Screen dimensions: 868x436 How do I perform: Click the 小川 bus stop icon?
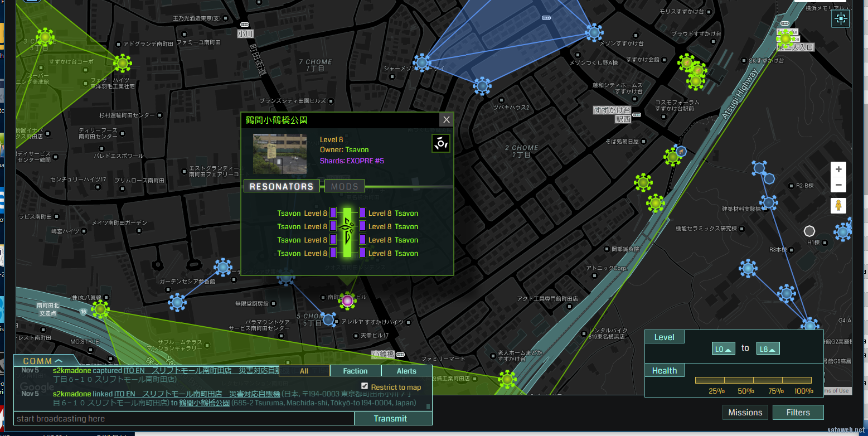click(x=245, y=25)
